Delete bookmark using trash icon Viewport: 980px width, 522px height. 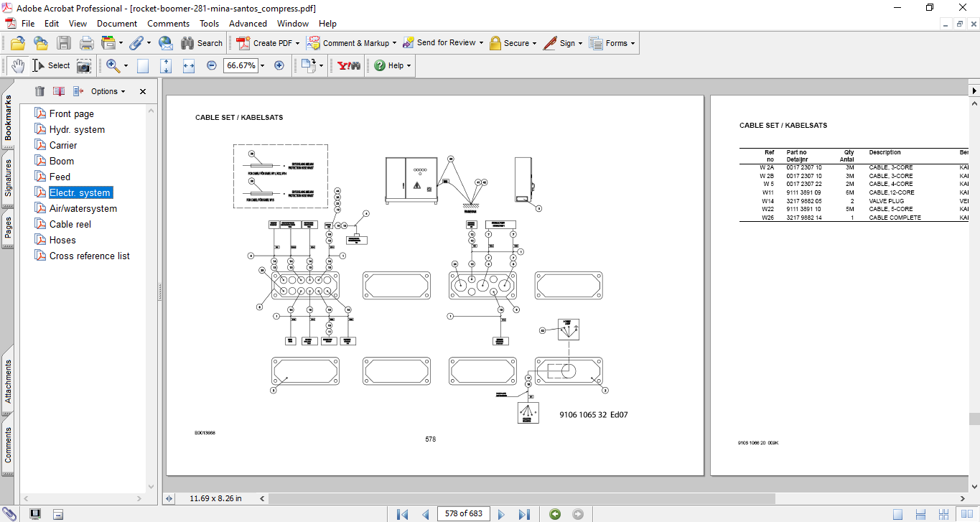39,91
